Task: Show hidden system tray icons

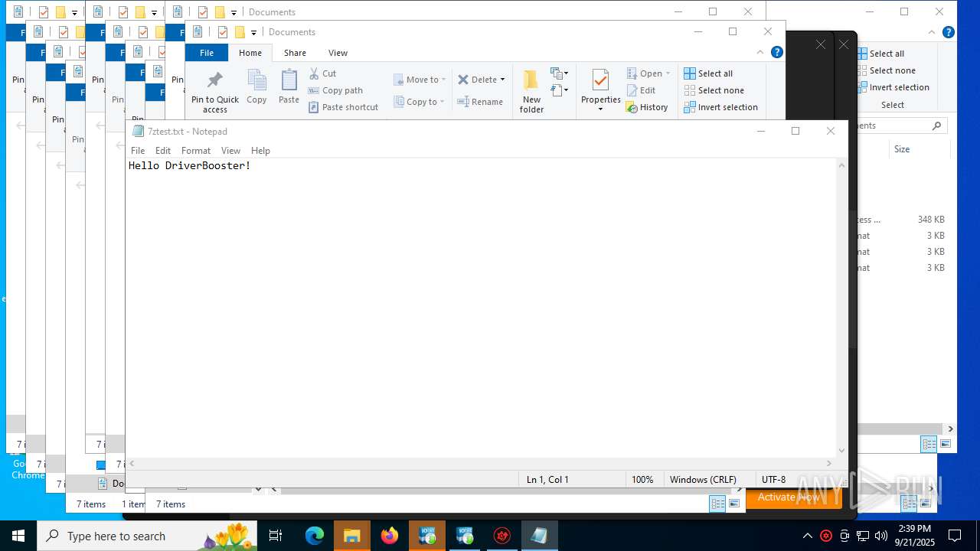Action: 808,536
